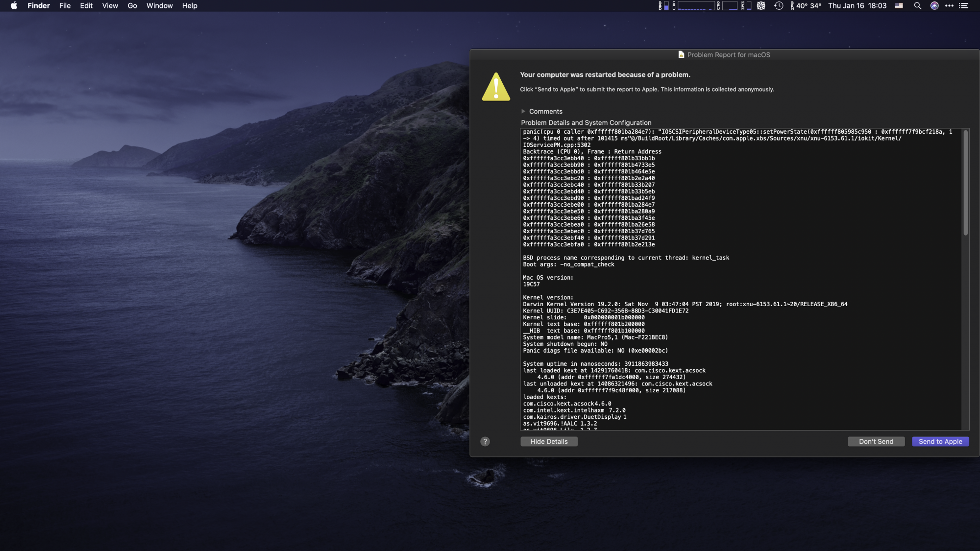Screen dimensions: 980x551
Task: Open the Finder menu
Action: [39, 6]
